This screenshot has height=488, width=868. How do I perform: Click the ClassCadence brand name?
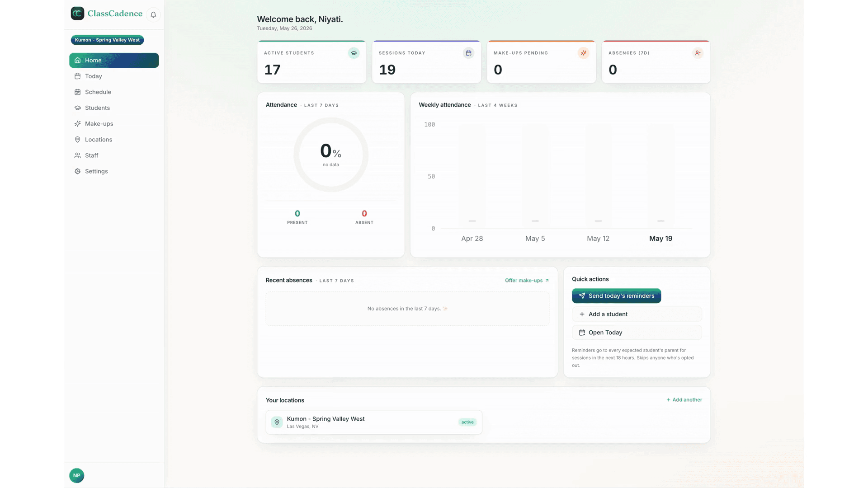(x=115, y=14)
